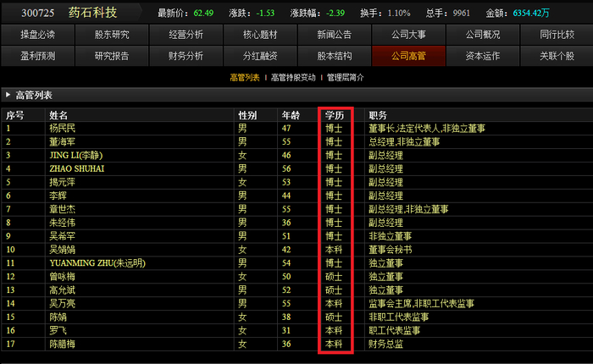Click 总经理,非独立董事 position text
The image size is (593, 364).
(404, 142)
